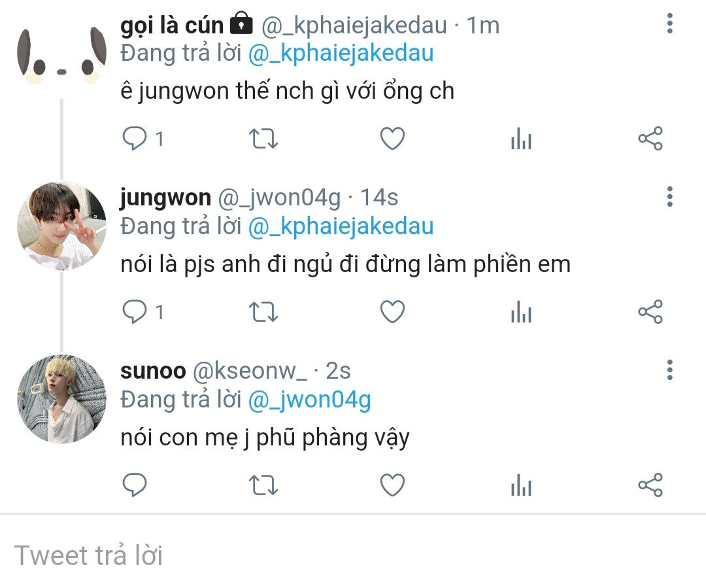
Task: View analytics for sunoo's tweet
Action: tap(522, 485)
